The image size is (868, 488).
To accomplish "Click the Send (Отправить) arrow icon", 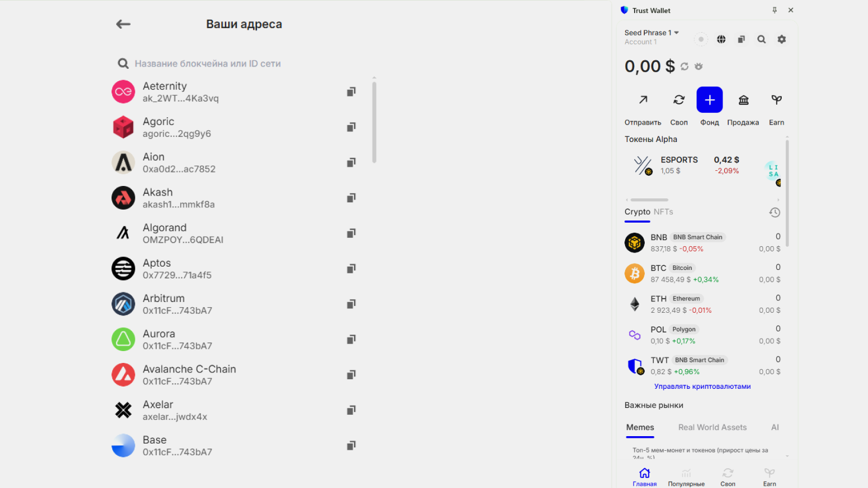I will coord(643,100).
